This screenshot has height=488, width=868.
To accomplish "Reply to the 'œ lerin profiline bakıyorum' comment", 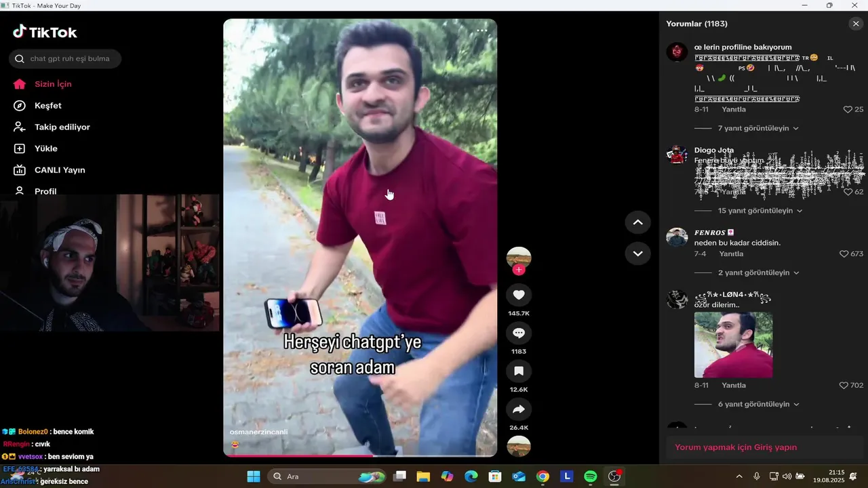I will [734, 109].
